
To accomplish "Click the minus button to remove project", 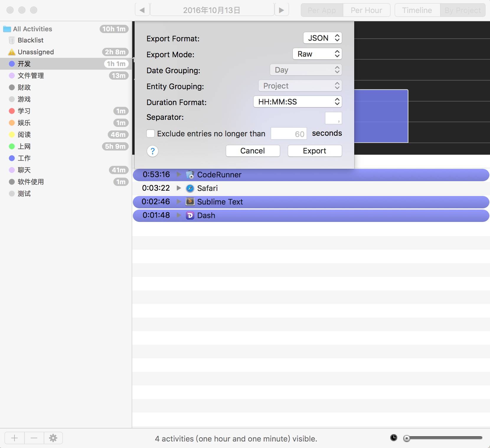I will pos(34,438).
